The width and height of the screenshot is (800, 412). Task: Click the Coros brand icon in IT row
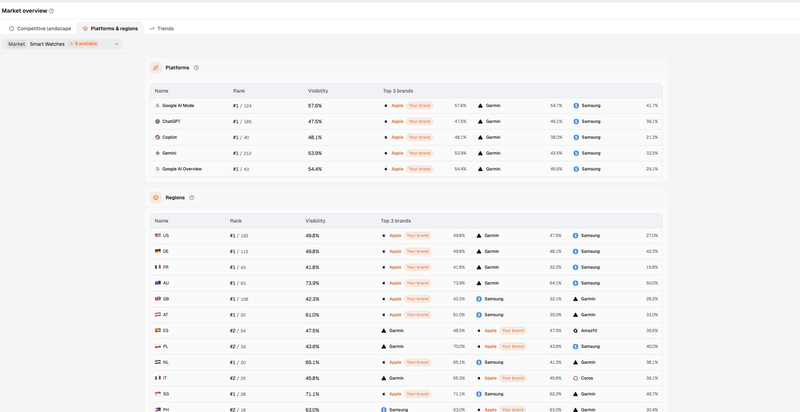tap(576, 378)
